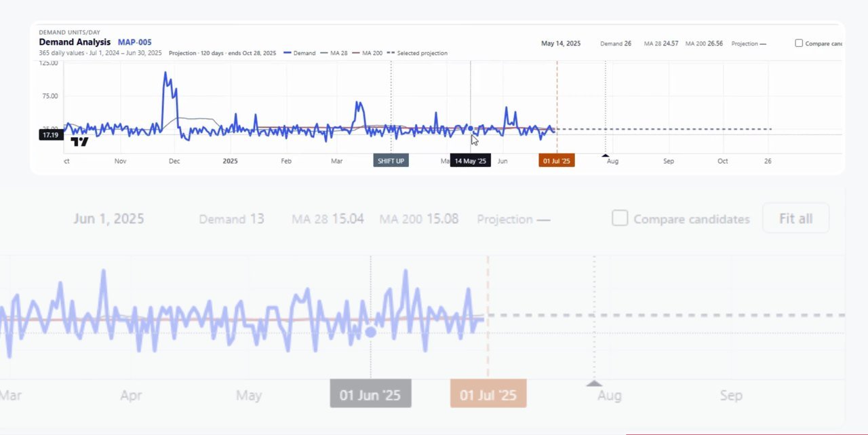Click the MA 200 26.56 readout
The width and height of the screenshot is (868, 435).
[x=704, y=43]
